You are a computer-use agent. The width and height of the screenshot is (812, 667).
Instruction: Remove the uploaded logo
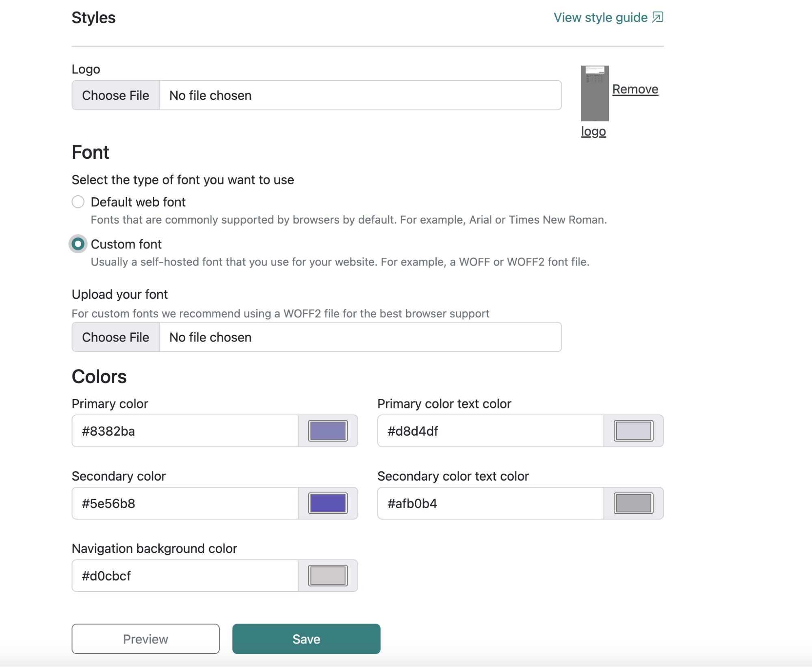point(634,89)
